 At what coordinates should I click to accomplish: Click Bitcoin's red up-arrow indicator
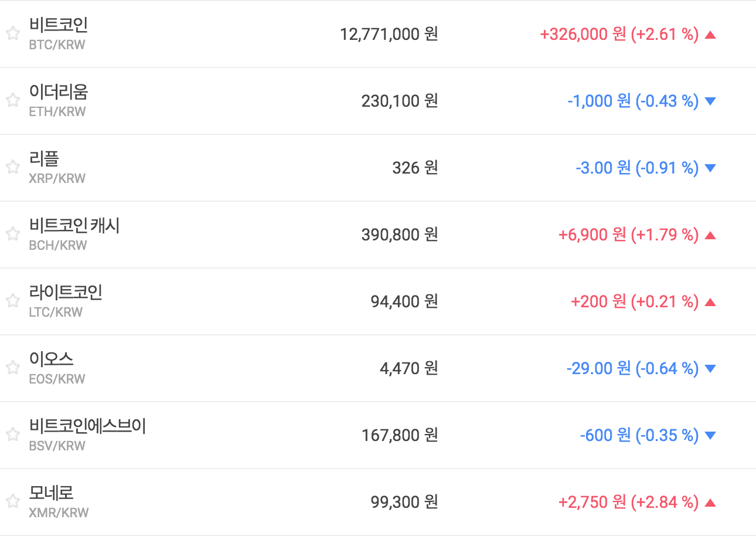[710, 35]
